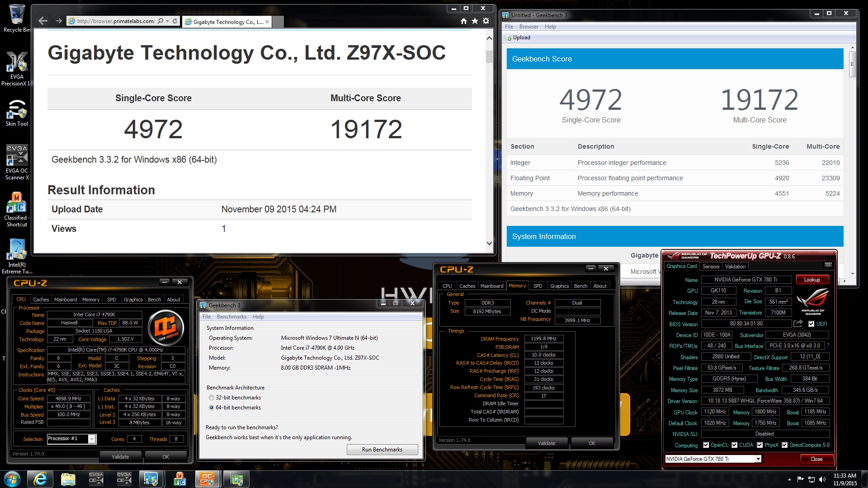Open the Browser menu in Untitled Geekbench window
Image resolution: width=868 pixels, height=488 pixels.
point(528,27)
